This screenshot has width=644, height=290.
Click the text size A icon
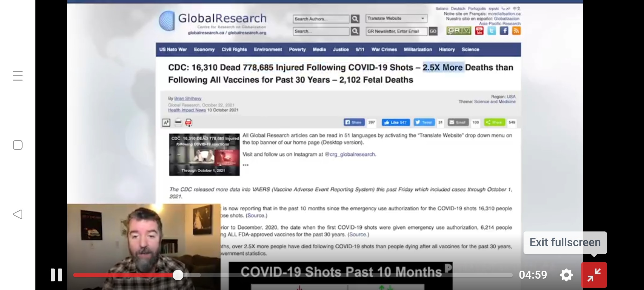pyautogui.click(x=166, y=123)
